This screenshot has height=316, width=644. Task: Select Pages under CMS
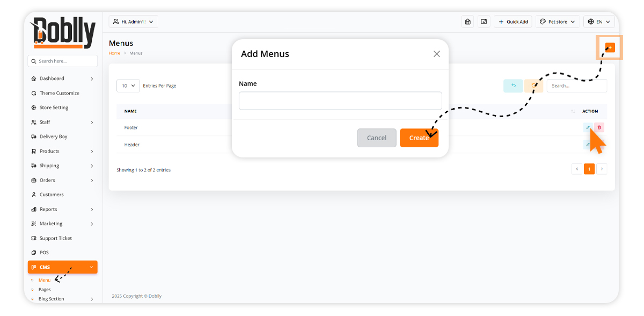point(45,290)
